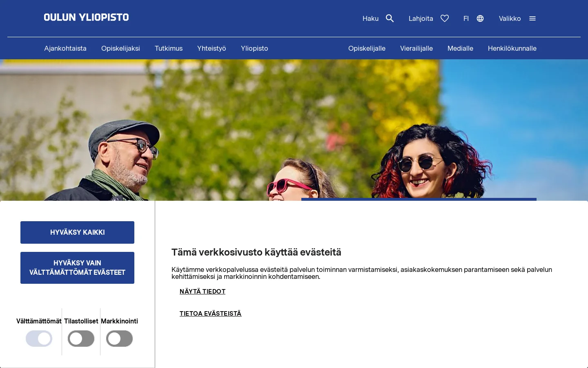Click the Välttämättömät category label
Screen dimensions: 588x368
tap(39, 321)
